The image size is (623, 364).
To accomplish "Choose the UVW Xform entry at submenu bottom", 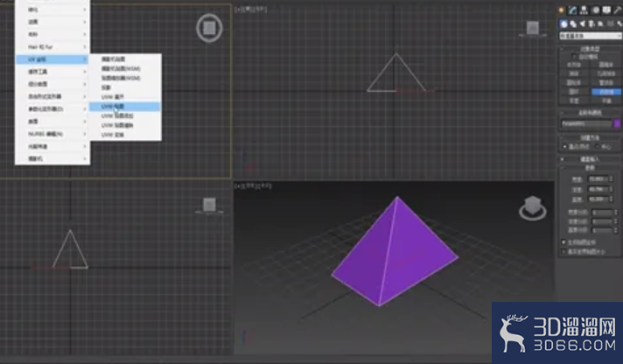I will (125, 135).
